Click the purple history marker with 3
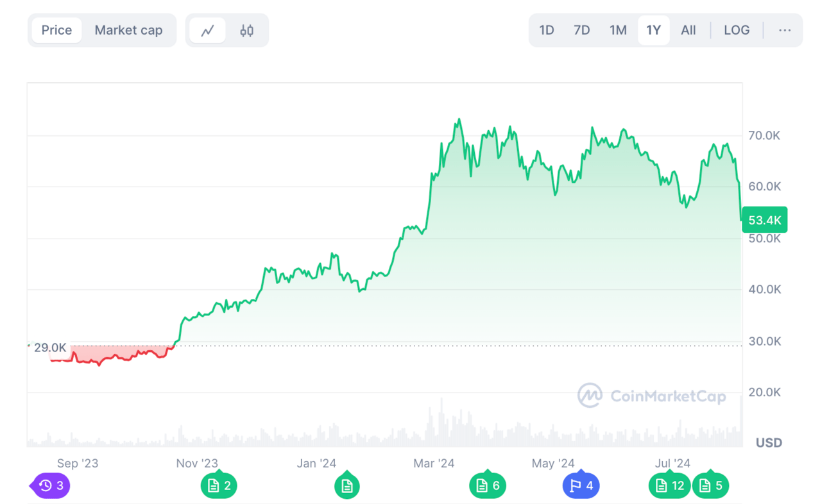The height and width of the screenshot is (504, 829). pyautogui.click(x=51, y=485)
